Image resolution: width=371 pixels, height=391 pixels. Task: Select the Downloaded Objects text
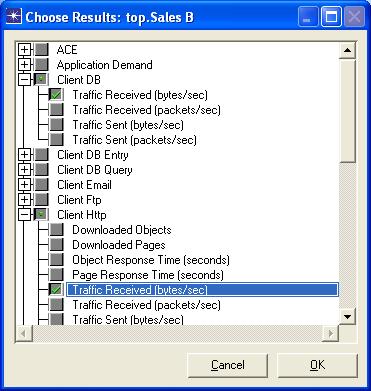tap(122, 230)
